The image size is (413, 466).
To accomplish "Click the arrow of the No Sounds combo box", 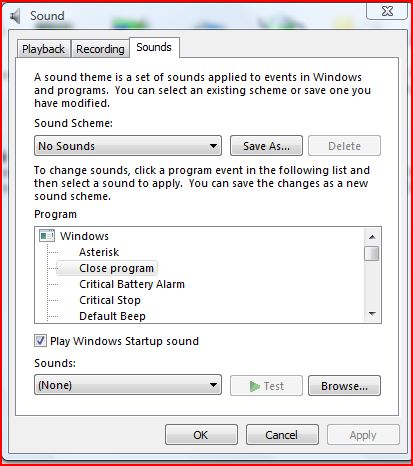I will pyautogui.click(x=213, y=146).
